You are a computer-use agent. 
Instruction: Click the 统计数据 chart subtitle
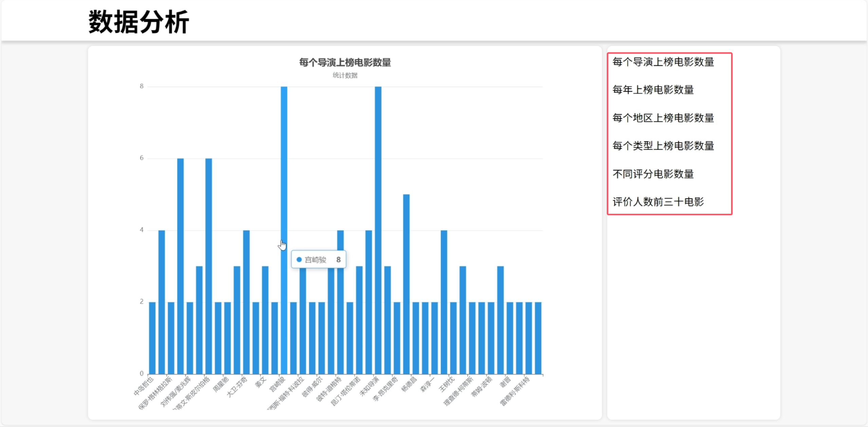tap(345, 75)
